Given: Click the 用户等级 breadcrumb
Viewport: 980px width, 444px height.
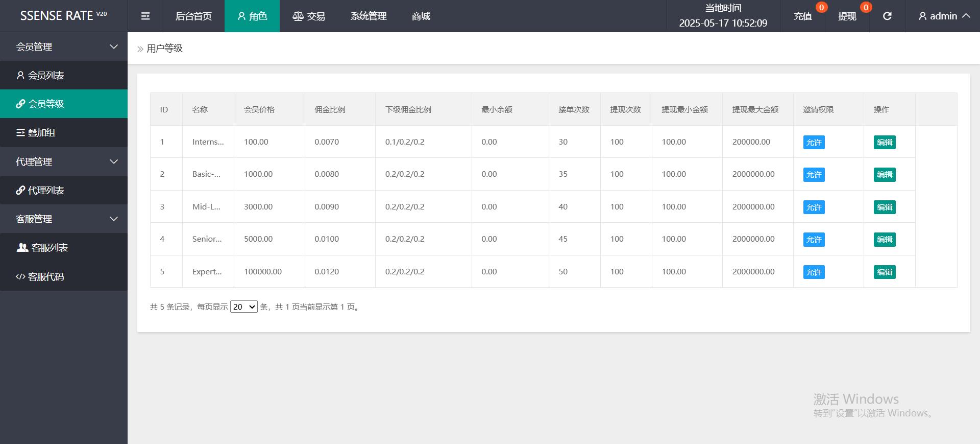Looking at the screenshot, I should click(164, 49).
